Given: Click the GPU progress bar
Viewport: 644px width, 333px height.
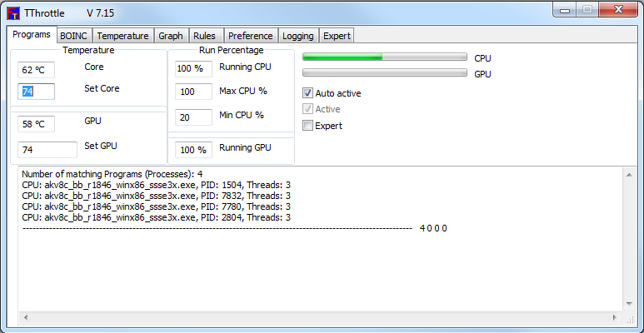Looking at the screenshot, I should [385, 72].
